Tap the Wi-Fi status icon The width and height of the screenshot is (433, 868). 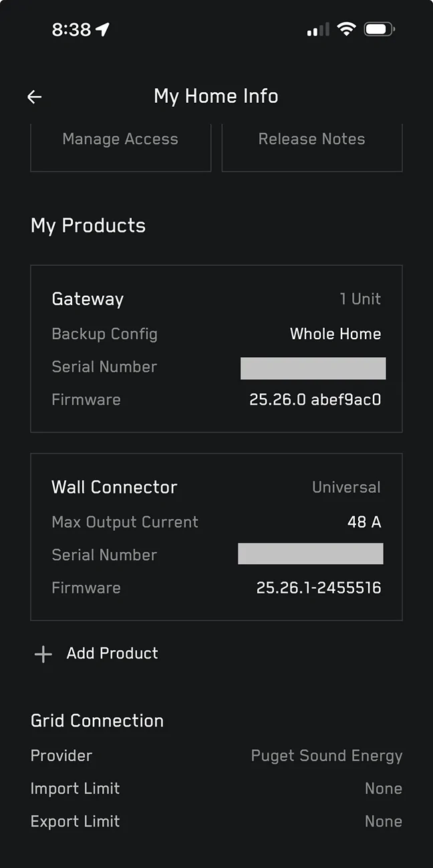[x=346, y=29]
